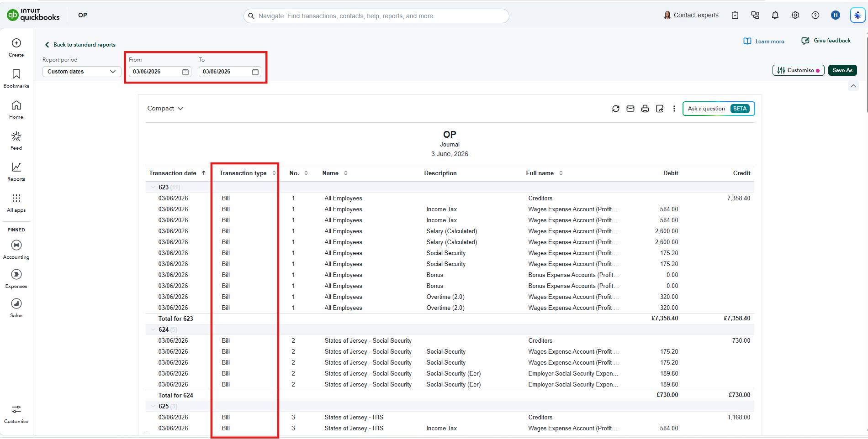The image size is (868, 439).
Task: Open the To date calendar picker
Action: click(255, 72)
